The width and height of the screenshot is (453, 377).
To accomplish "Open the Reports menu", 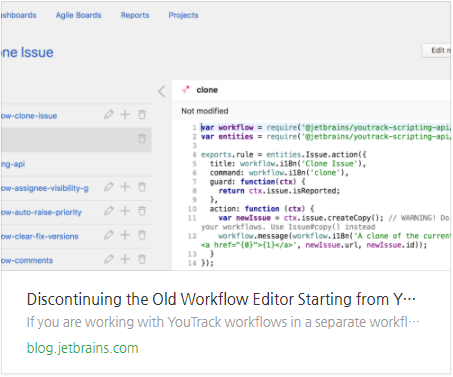I will coord(135,15).
